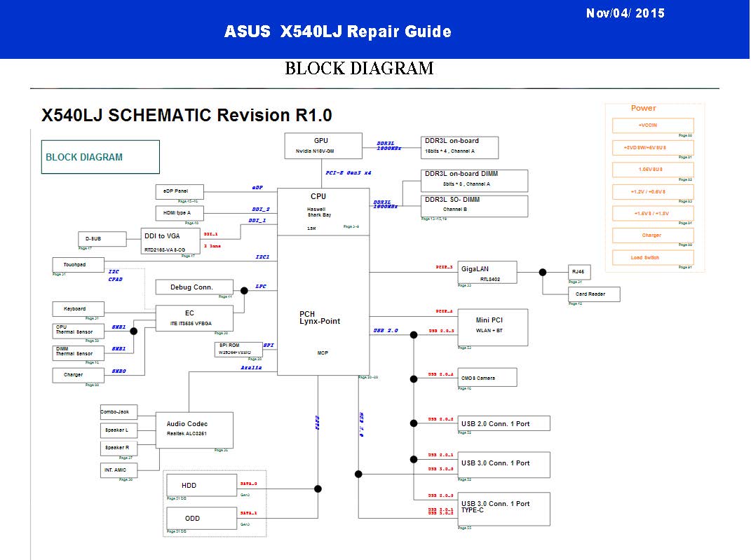Click the CPU Thermal Sensor block

(78, 332)
